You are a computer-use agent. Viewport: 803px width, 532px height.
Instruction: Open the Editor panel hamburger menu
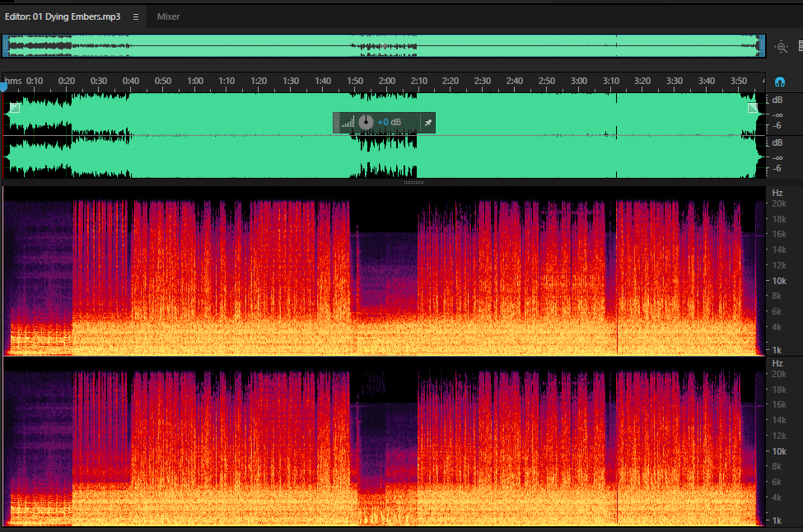136,17
